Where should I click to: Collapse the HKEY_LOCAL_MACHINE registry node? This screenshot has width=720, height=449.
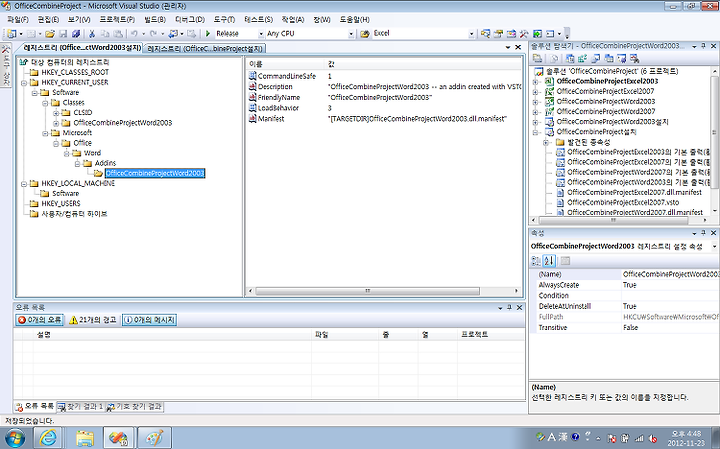click(x=24, y=183)
